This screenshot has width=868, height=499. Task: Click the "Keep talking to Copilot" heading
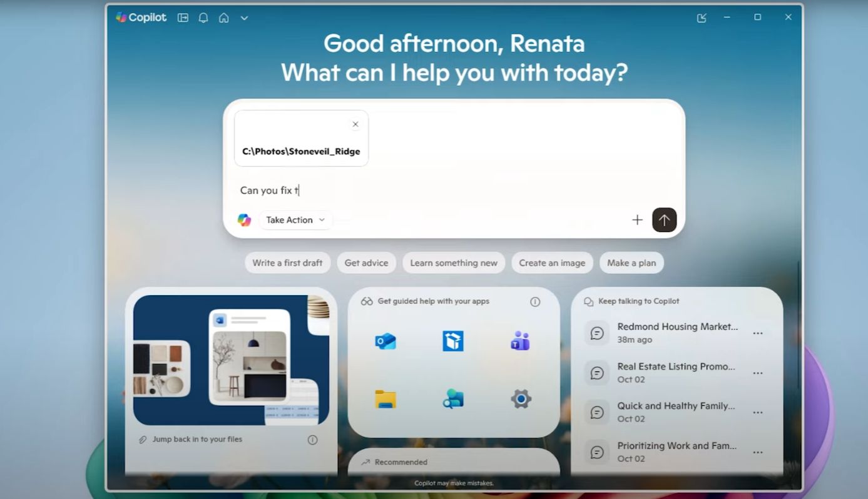click(639, 301)
